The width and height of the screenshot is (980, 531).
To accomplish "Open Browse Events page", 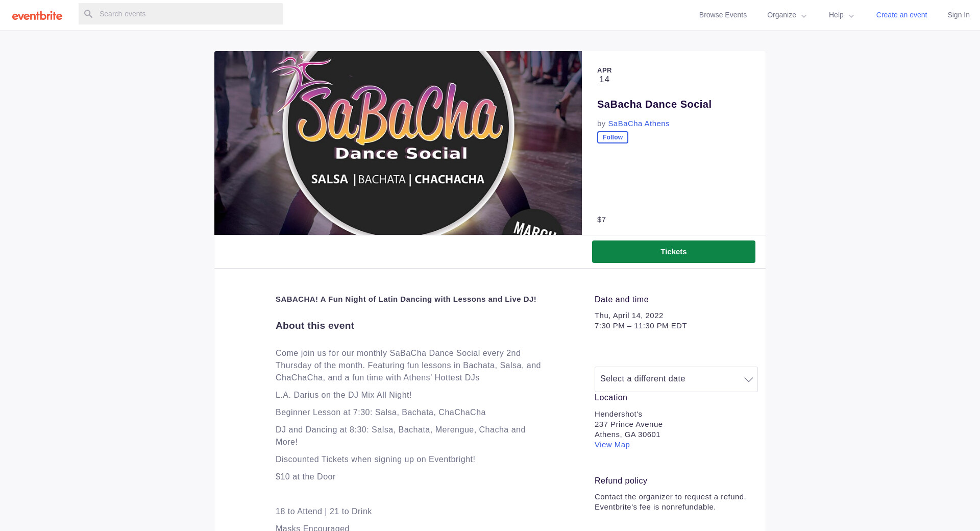I will pyautogui.click(x=722, y=15).
